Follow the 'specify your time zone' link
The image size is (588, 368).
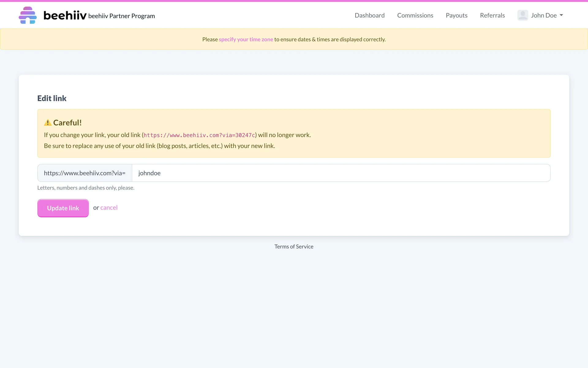pyautogui.click(x=246, y=39)
